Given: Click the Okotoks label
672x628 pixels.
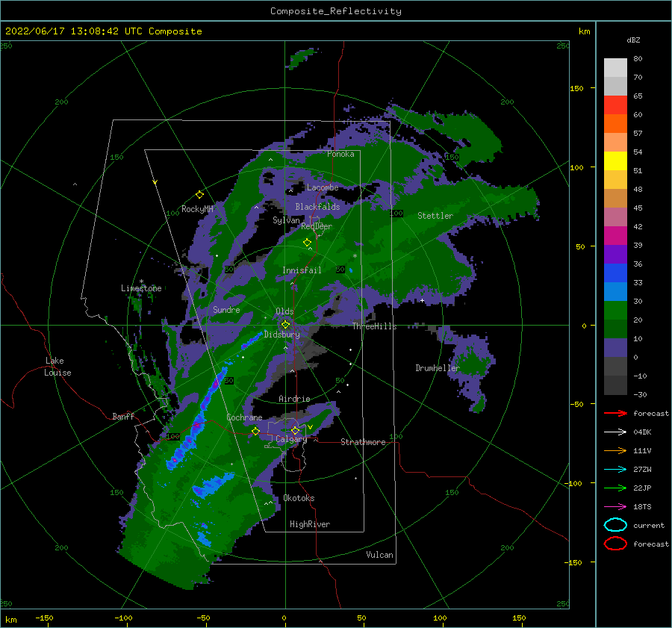Looking at the screenshot, I should (x=299, y=498).
